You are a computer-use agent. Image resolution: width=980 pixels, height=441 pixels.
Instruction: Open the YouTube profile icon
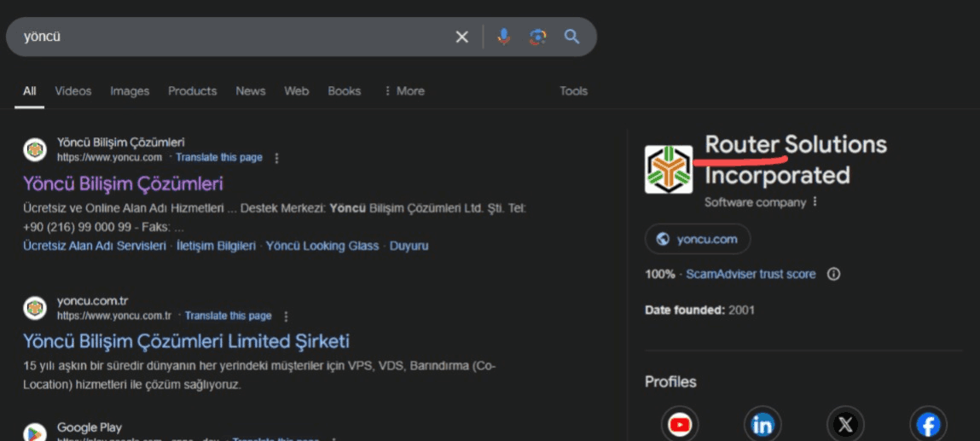point(679,424)
